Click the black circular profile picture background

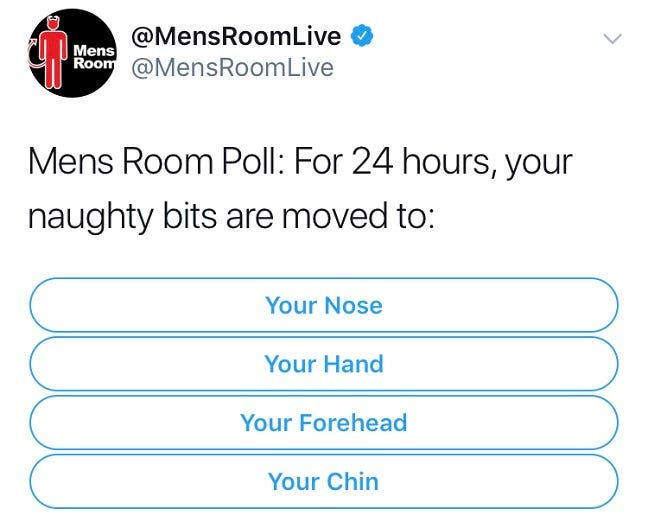point(85,82)
